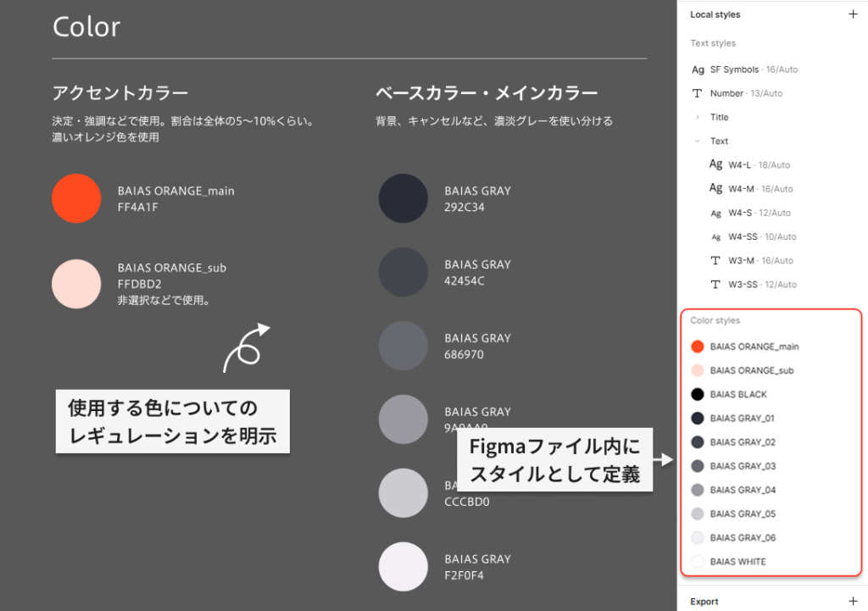
Task: Select the W4-S text style name
Action: point(740,213)
